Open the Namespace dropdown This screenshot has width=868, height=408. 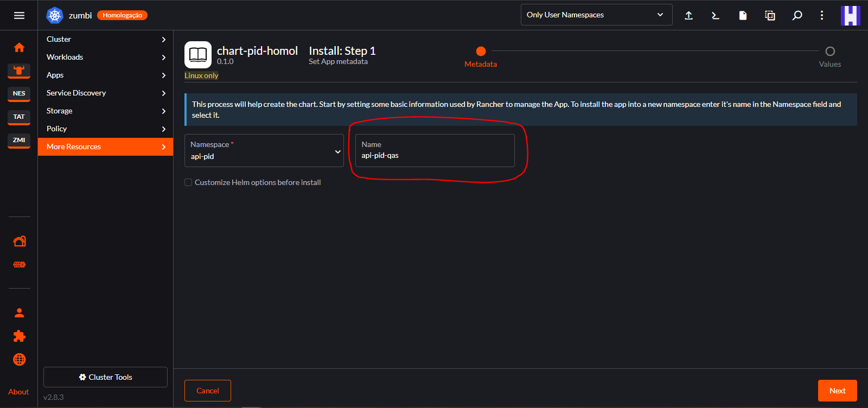pos(264,151)
